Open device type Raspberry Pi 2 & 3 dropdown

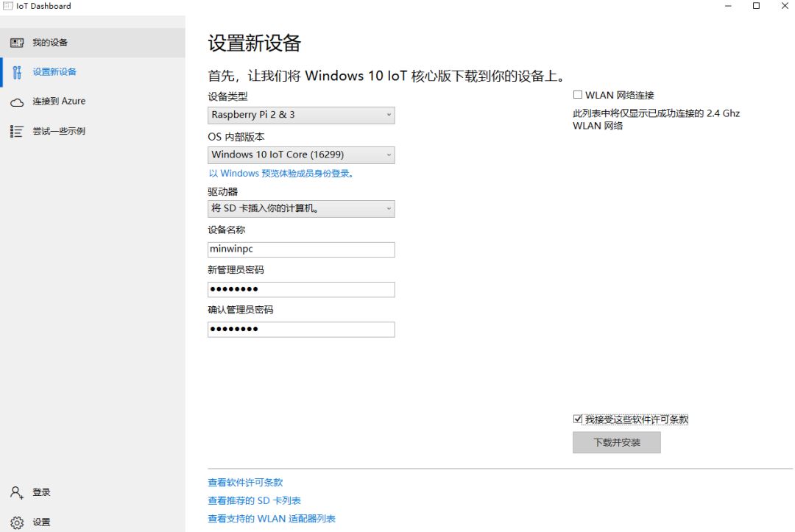[x=301, y=115]
